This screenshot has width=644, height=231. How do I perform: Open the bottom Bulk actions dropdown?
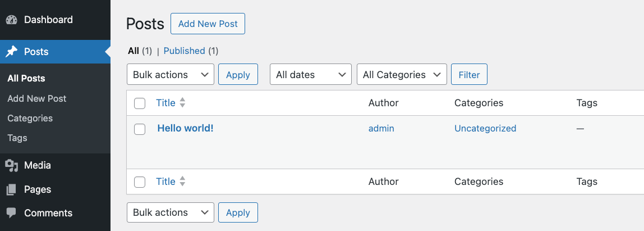tap(171, 212)
